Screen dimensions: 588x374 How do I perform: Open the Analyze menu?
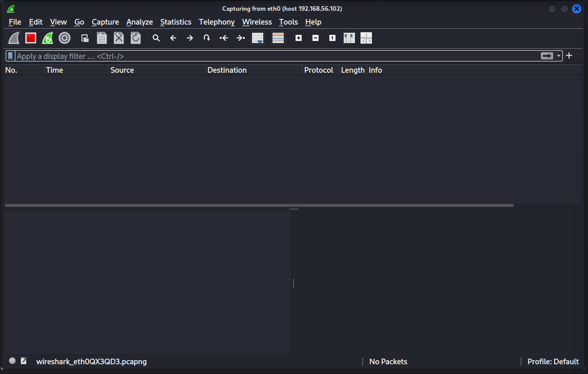pyautogui.click(x=139, y=22)
